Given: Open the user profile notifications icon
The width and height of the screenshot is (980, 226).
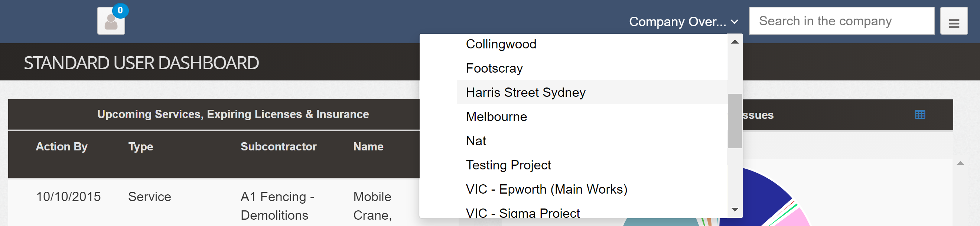Looking at the screenshot, I should [111, 21].
